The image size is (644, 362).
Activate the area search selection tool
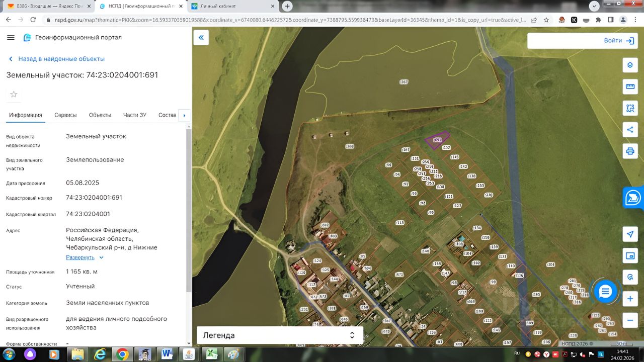630,108
